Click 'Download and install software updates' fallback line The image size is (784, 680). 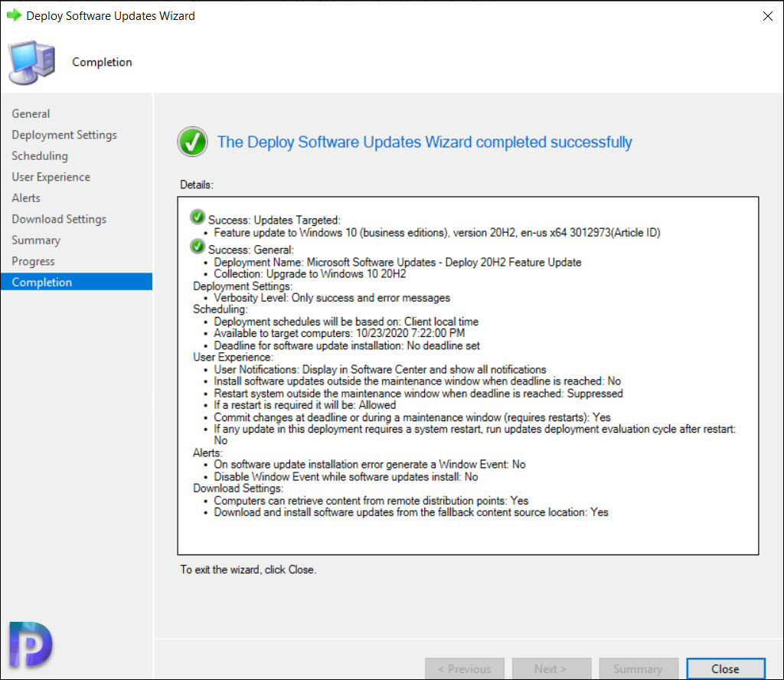point(411,512)
